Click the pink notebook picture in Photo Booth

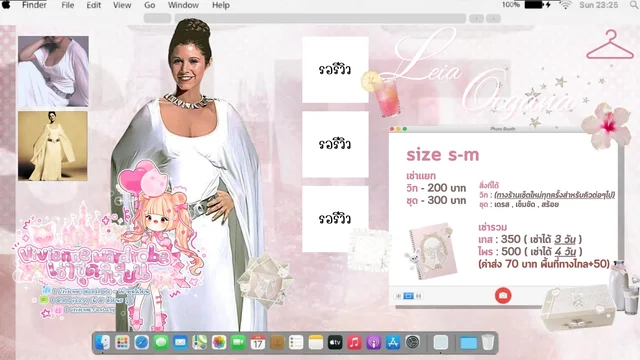432,251
